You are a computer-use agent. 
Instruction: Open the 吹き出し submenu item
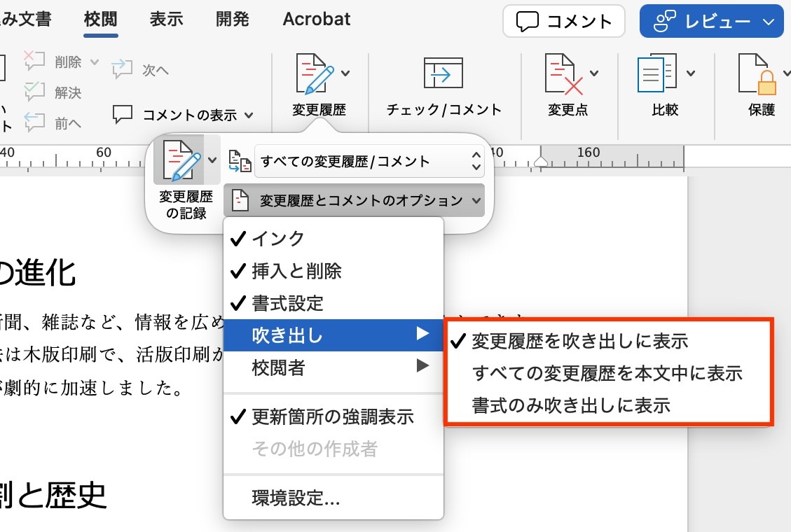(333, 335)
